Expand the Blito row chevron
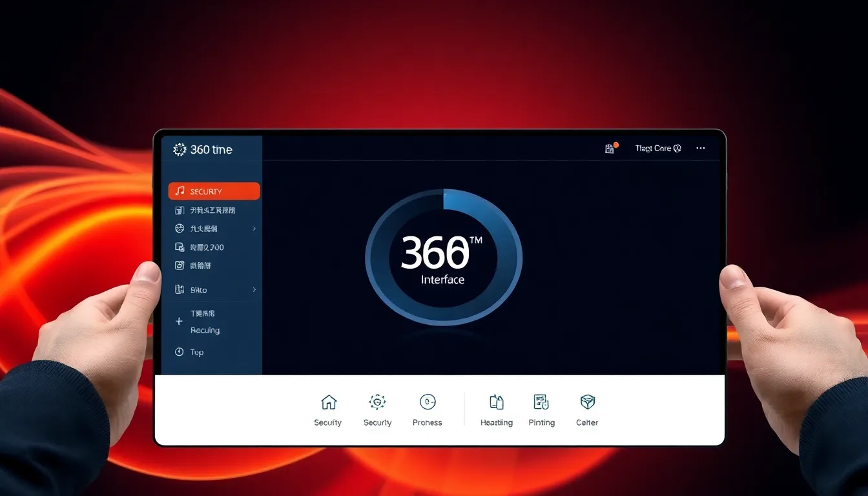The height and width of the screenshot is (496, 868). click(254, 290)
